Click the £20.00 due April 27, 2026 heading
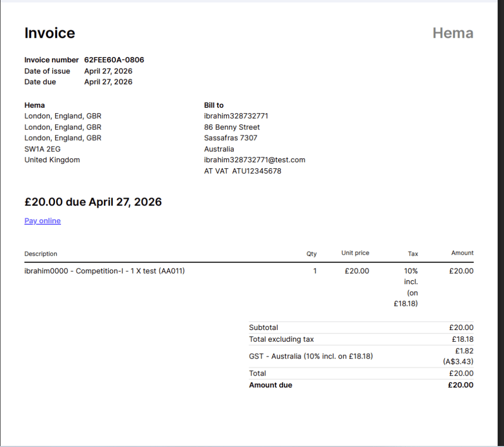 (x=93, y=202)
